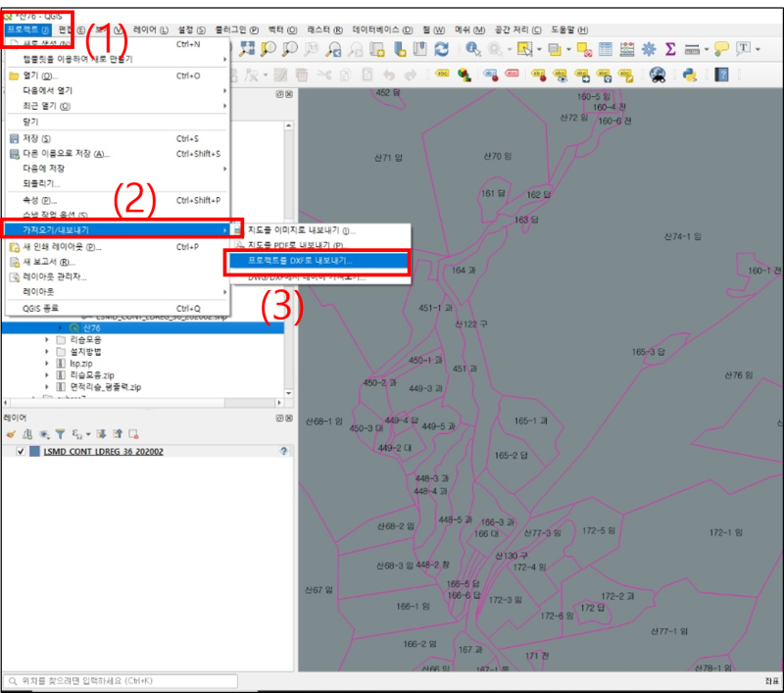Select the Select Features by area tool

(x=524, y=49)
